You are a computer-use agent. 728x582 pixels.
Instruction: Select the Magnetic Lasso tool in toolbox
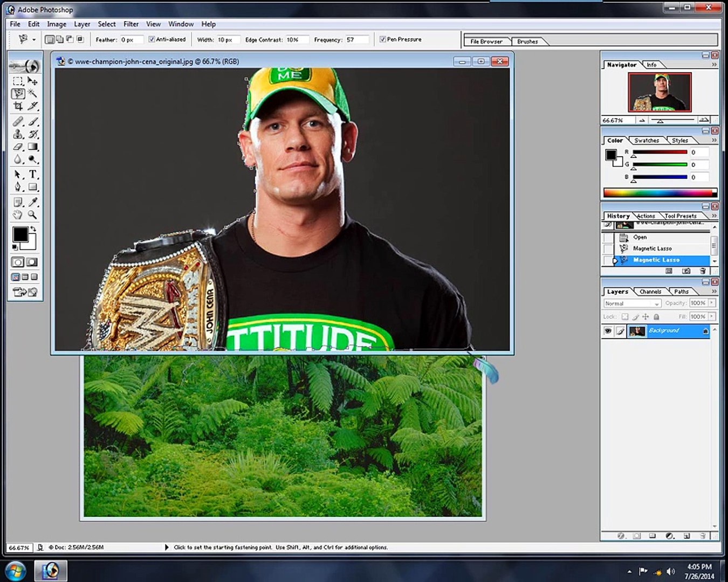pyautogui.click(x=18, y=93)
